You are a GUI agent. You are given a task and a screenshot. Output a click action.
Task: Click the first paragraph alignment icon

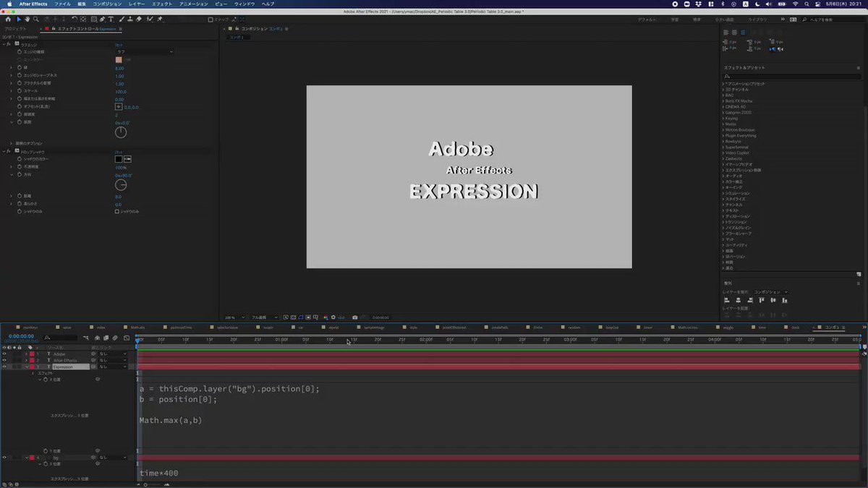click(726, 33)
